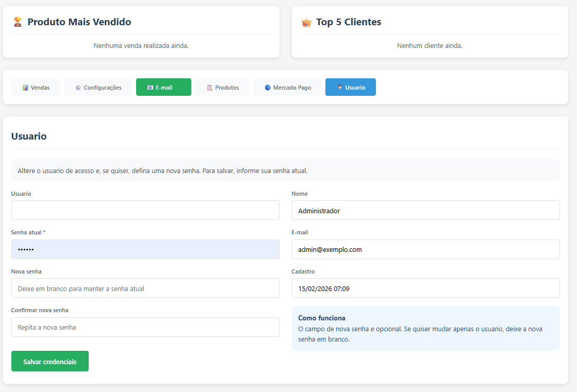Click the Confirmar nova senha field
Image resolution: width=577 pixels, height=392 pixels.
coord(145,327)
